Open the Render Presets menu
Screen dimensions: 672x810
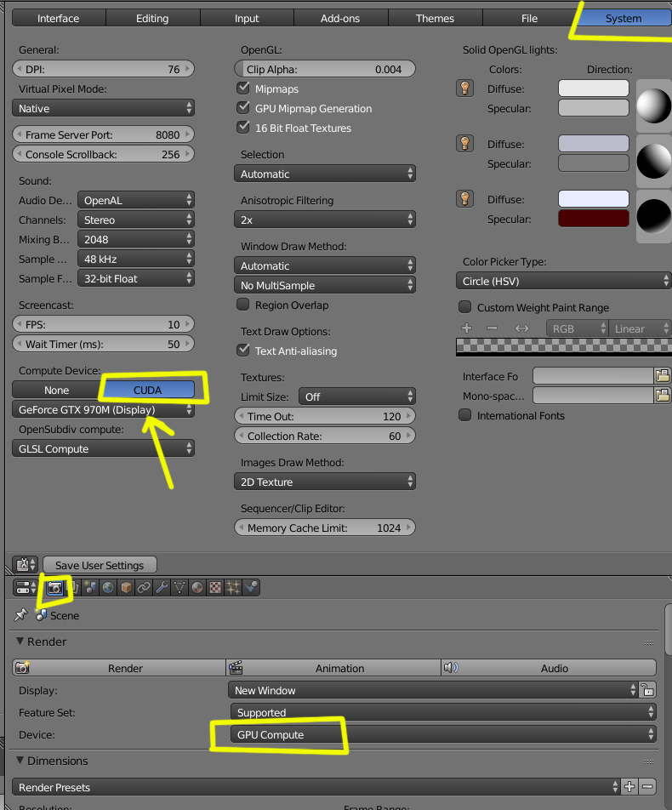click(x=316, y=787)
